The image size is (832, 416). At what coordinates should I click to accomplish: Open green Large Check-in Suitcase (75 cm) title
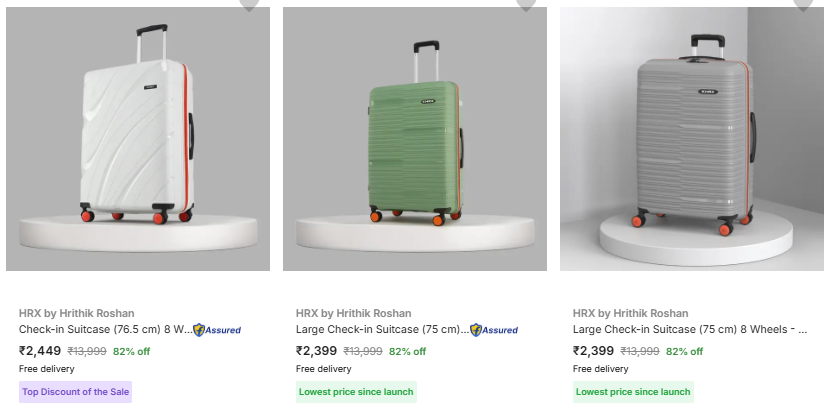[x=382, y=329]
